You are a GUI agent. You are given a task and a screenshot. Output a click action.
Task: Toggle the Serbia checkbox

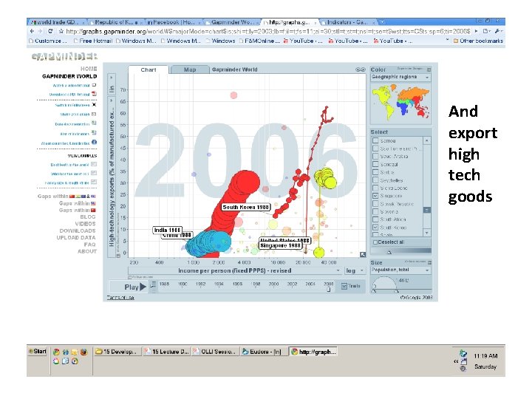[x=375, y=172]
